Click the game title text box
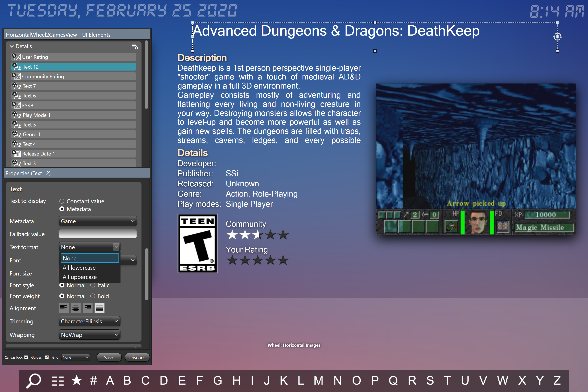Screen dimensions: 588x392 (x=375, y=36)
